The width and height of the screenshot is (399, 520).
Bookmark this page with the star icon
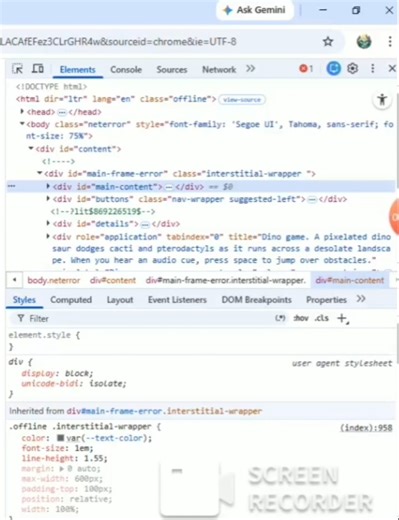[328, 42]
